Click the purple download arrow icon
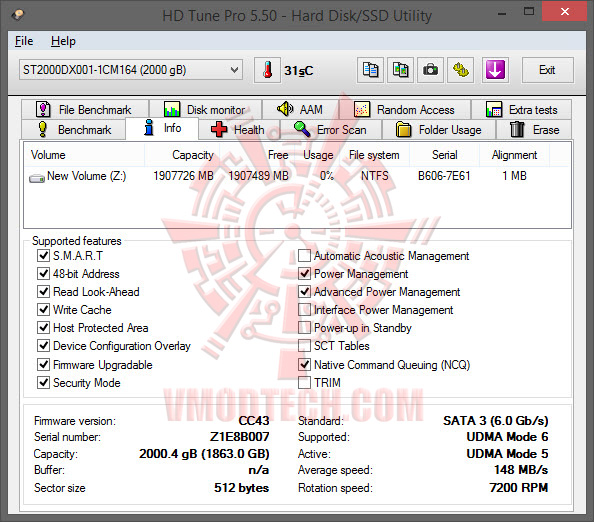 click(x=495, y=70)
